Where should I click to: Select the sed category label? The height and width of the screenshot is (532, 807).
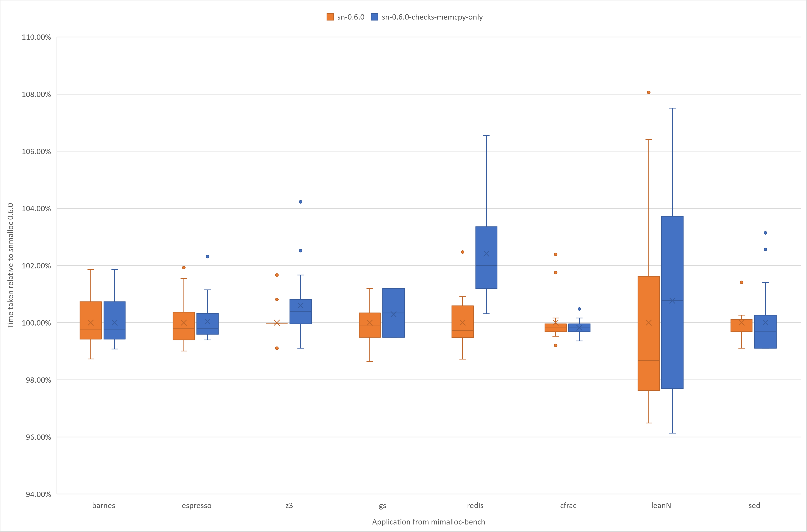click(754, 505)
